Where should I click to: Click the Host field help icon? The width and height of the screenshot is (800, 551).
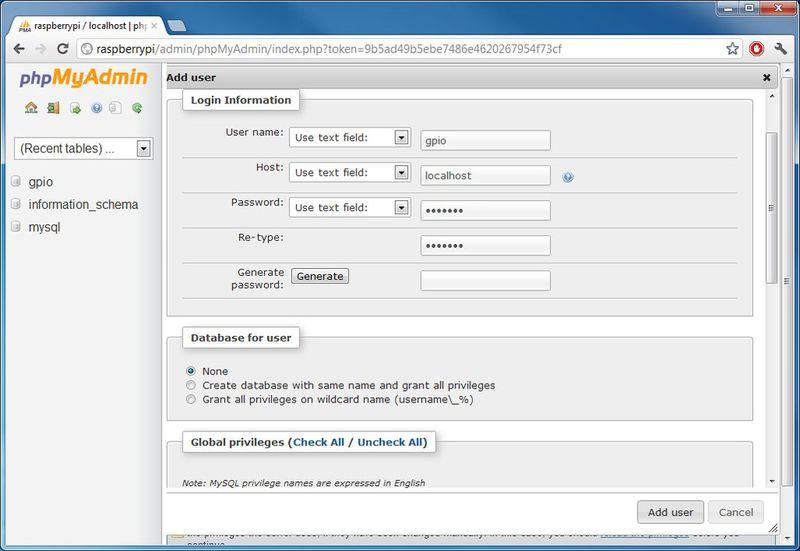pos(568,177)
